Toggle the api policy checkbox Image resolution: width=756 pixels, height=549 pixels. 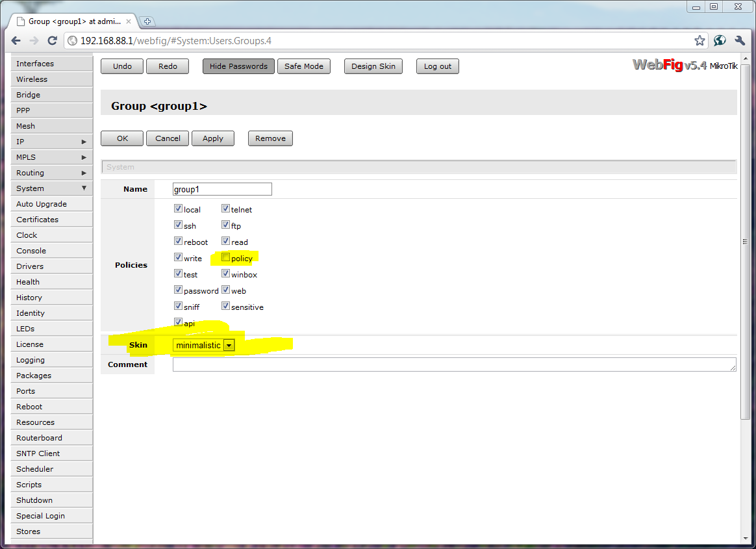click(x=178, y=322)
